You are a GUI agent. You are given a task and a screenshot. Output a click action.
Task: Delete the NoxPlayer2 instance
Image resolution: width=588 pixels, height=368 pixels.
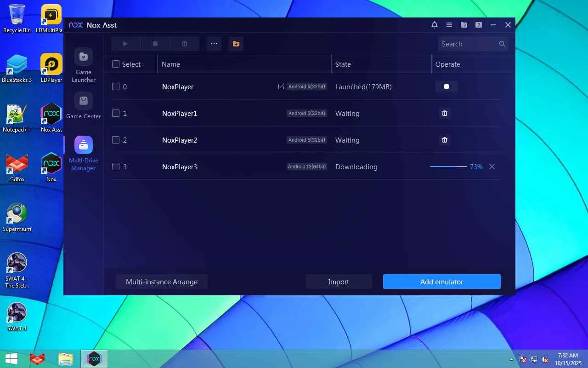[445, 140]
